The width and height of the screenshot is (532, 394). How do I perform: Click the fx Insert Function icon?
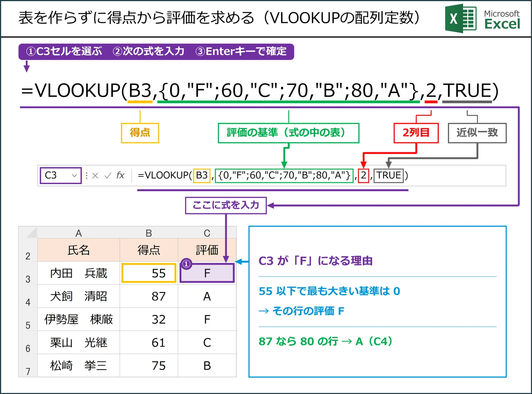(120, 175)
